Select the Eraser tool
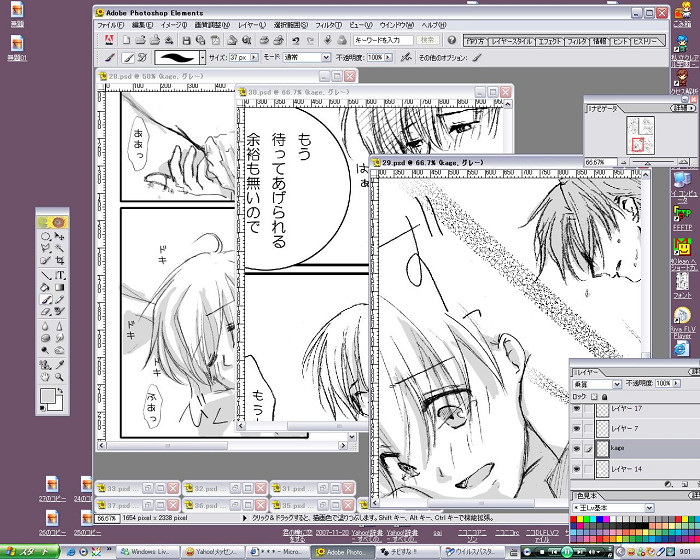Image resolution: width=700 pixels, height=560 pixels. pos(46,311)
